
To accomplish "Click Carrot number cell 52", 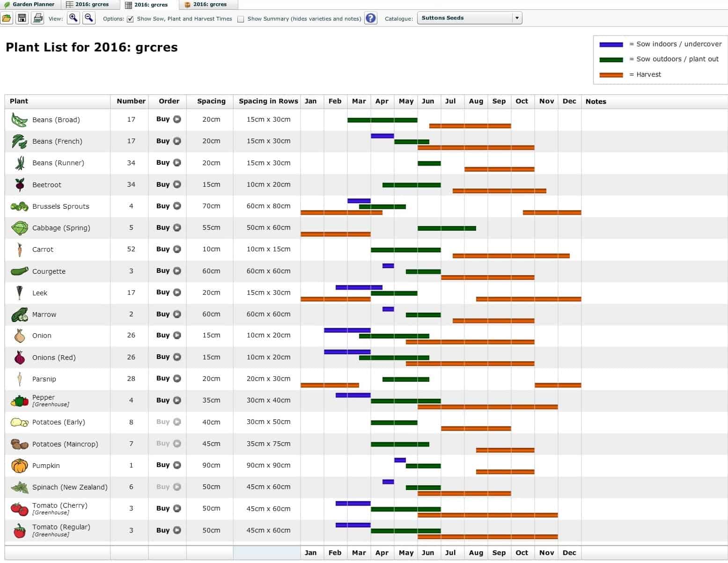I will click(131, 249).
